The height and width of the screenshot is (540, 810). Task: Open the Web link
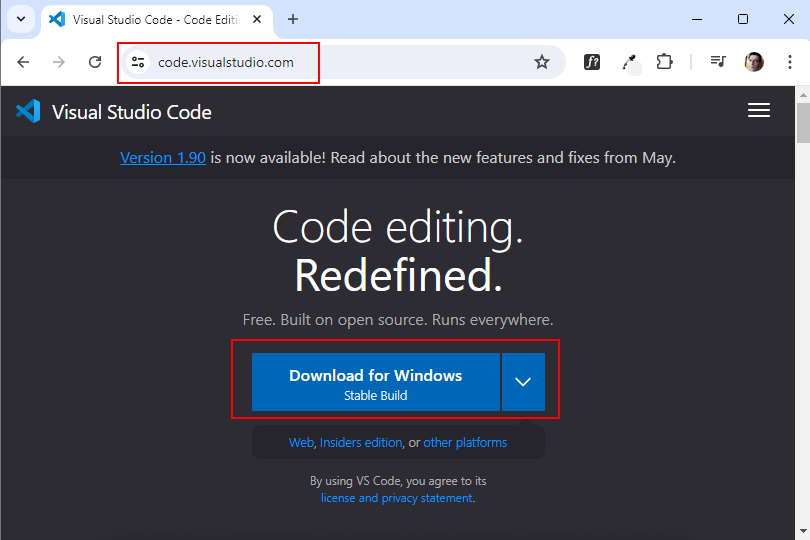(x=301, y=443)
